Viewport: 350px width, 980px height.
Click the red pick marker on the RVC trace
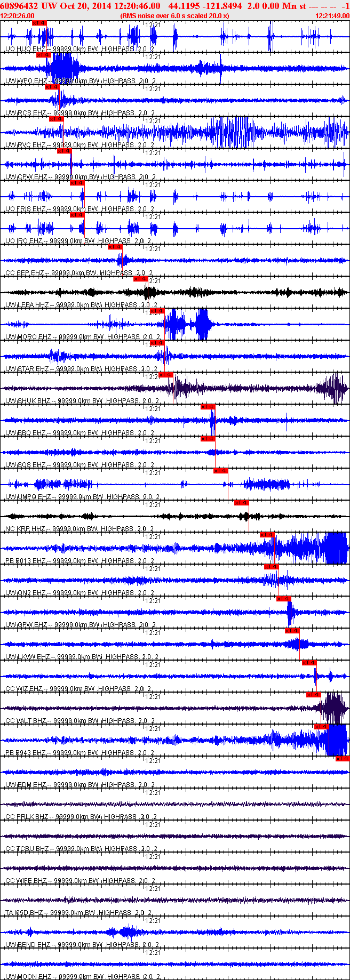click(x=57, y=119)
